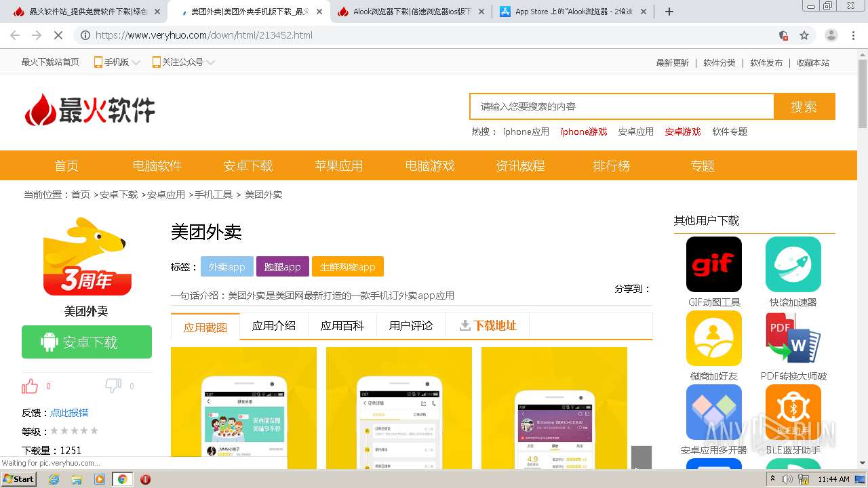Click the 外卖app tag

tap(227, 267)
